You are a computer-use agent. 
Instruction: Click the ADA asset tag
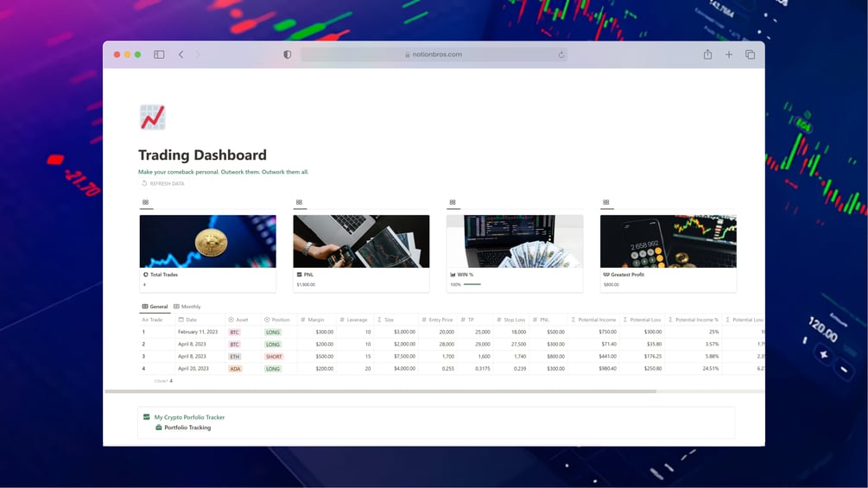[x=235, y=369]
